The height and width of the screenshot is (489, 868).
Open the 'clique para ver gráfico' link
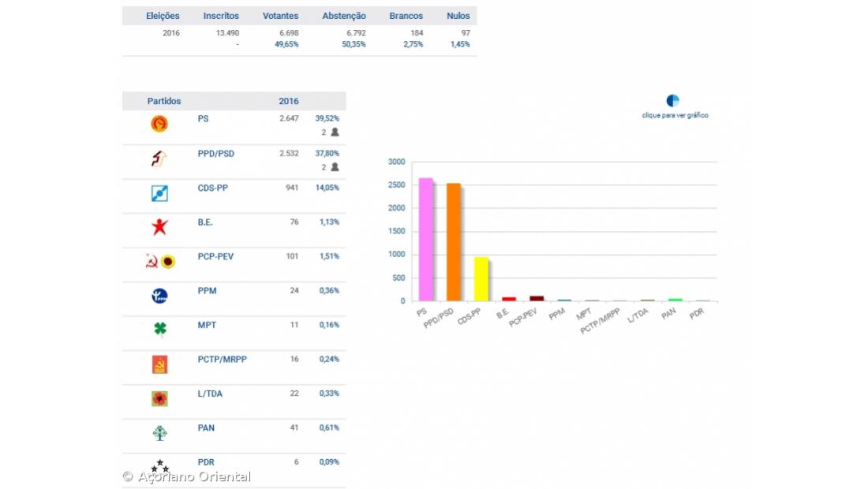tap(675, 115)
